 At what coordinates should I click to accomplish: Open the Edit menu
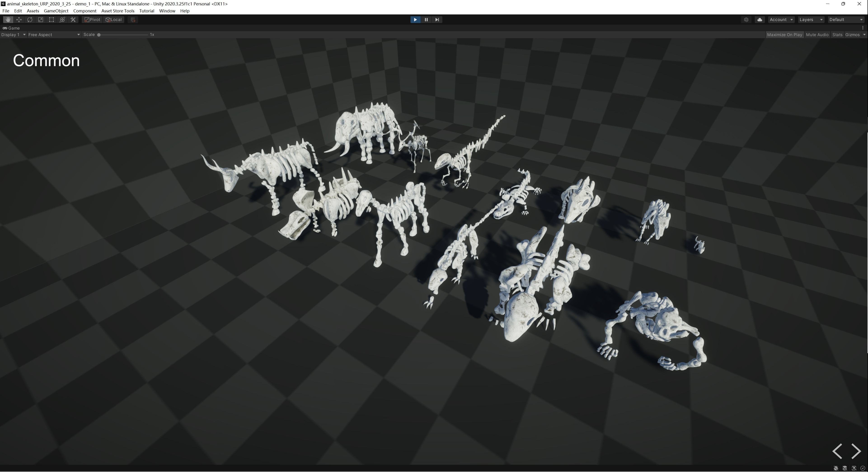pos(18,11)
